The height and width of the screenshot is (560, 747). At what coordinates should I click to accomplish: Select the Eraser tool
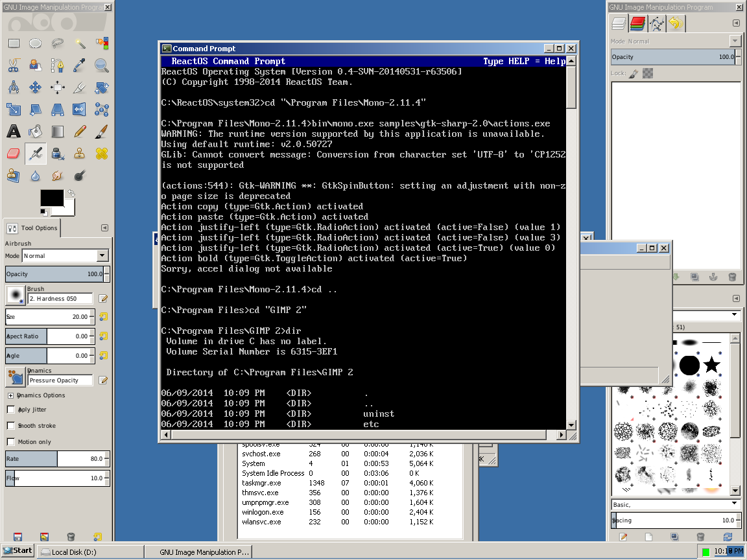point(14,154)
